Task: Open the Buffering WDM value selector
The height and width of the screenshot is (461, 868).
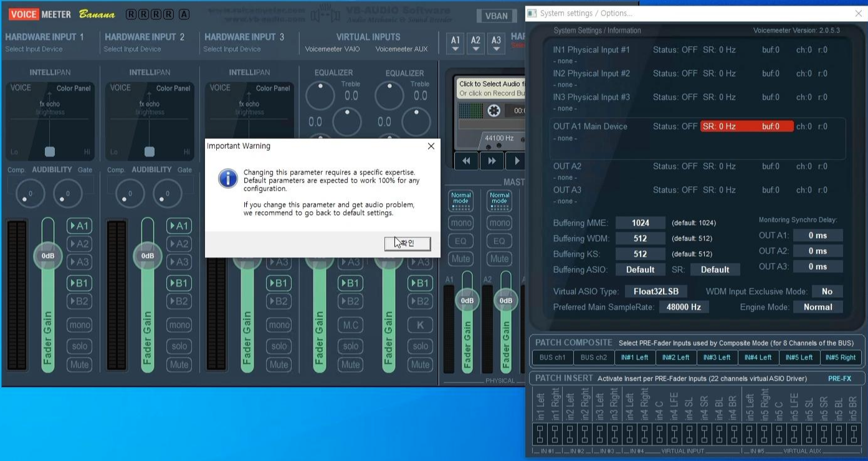Action: point(641,238)
